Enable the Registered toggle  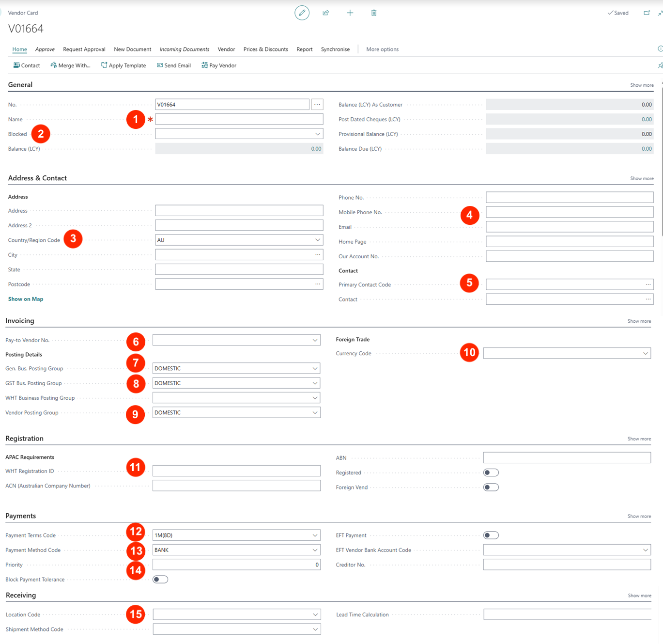point(491,473)
